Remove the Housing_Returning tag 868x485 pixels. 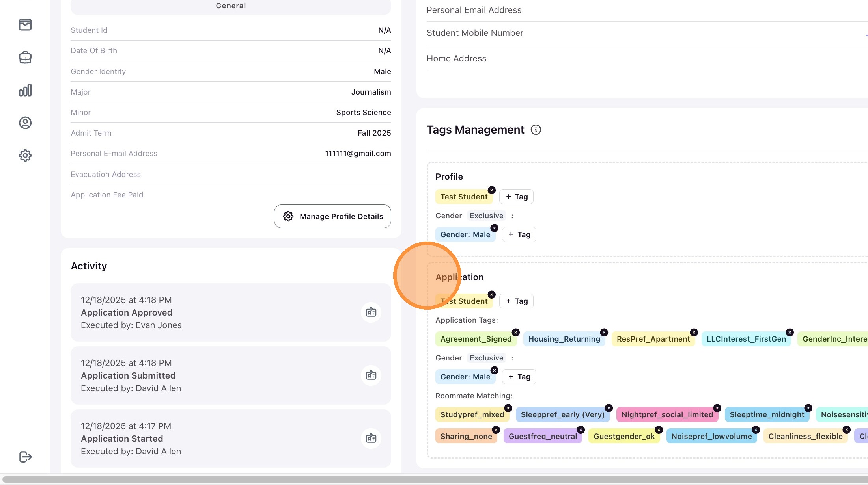coord(604,333)
